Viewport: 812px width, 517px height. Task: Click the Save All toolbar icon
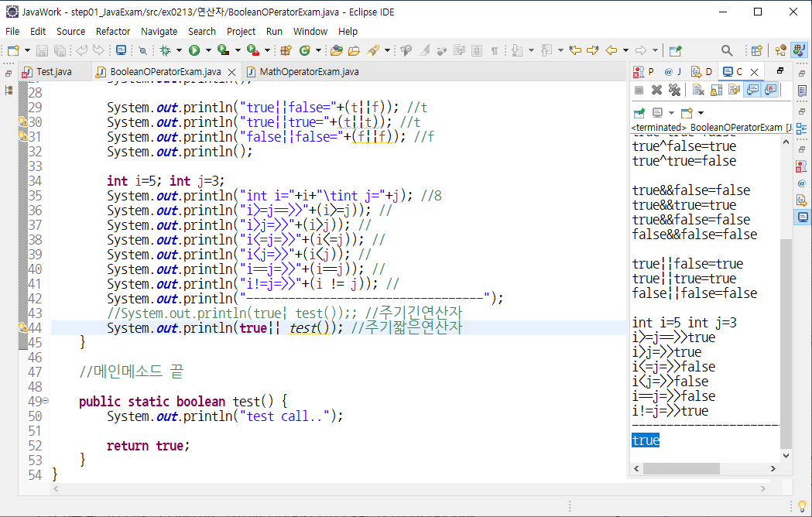tap(60, 50)
